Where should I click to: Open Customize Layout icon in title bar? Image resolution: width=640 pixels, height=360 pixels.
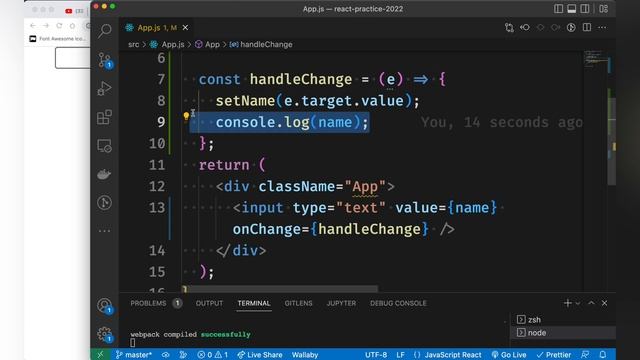click(604, 9)
